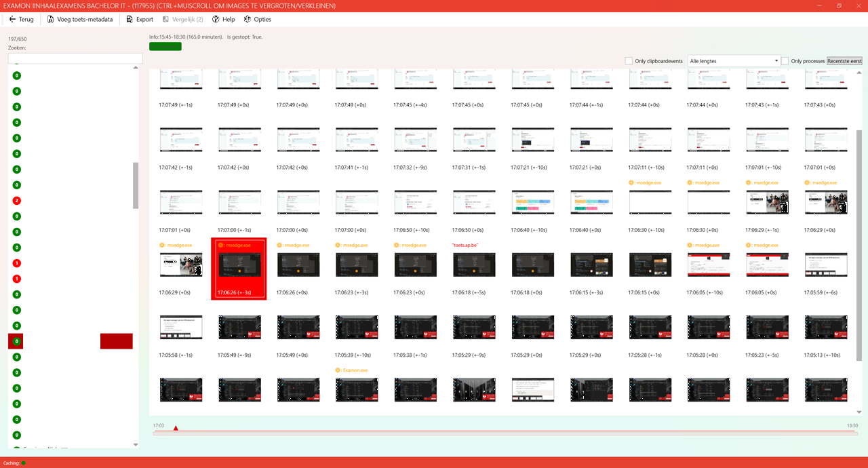Screen dimensions: 868x468
Task: Click gear icon above 17:06:30 (+-10s) thumbnail
Action: point(631,183)
